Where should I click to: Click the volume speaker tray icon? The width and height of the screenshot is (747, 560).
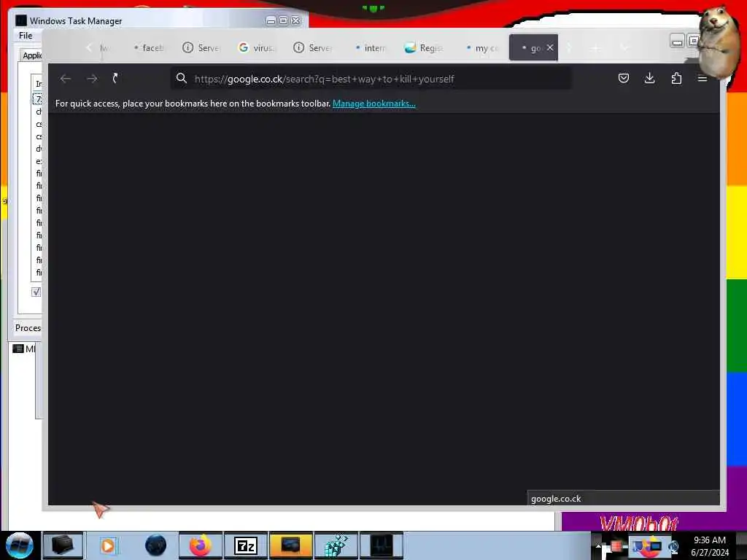673,547
